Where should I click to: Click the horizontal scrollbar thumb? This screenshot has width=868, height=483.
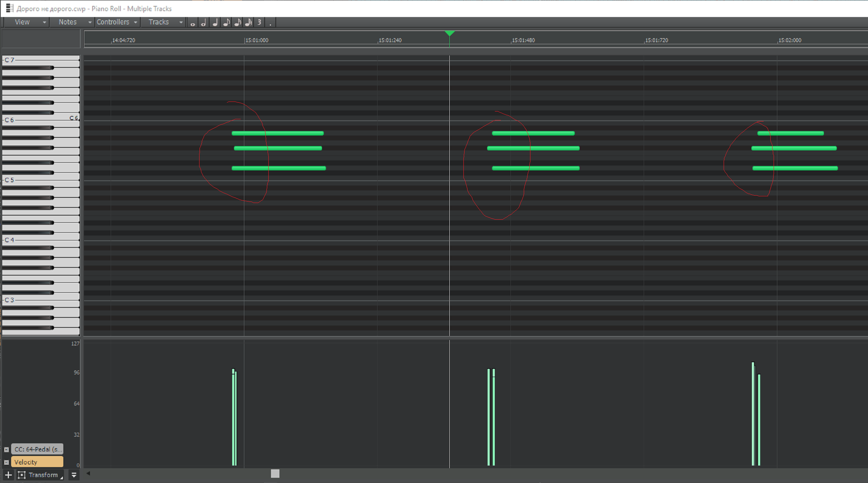point(275,473)
